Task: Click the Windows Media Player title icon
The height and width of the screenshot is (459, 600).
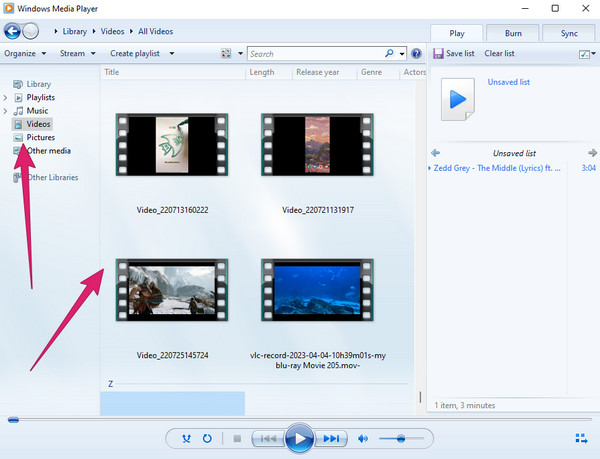Action: point(8,8)
